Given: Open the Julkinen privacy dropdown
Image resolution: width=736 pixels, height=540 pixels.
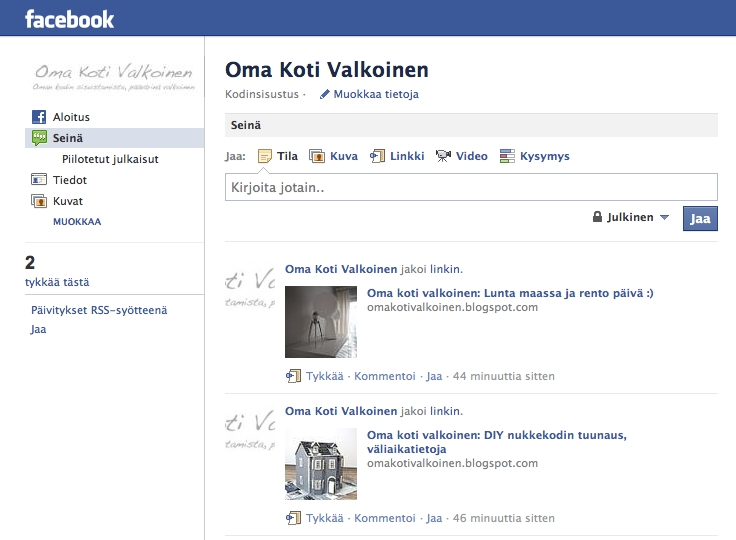Looking at the screenshot, I should (x=630, y=217).
